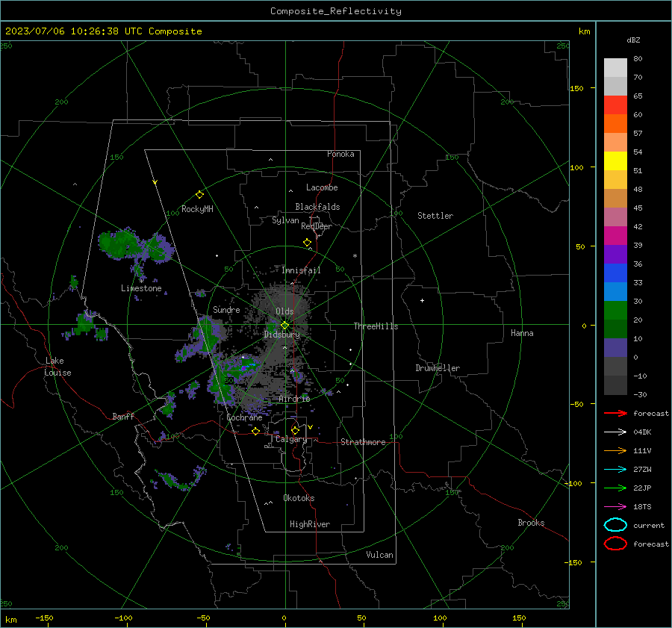Click the 33 dBZ blue legend swatch
Viewport: 672px width, 628px height.
click(x=615, y=291)
